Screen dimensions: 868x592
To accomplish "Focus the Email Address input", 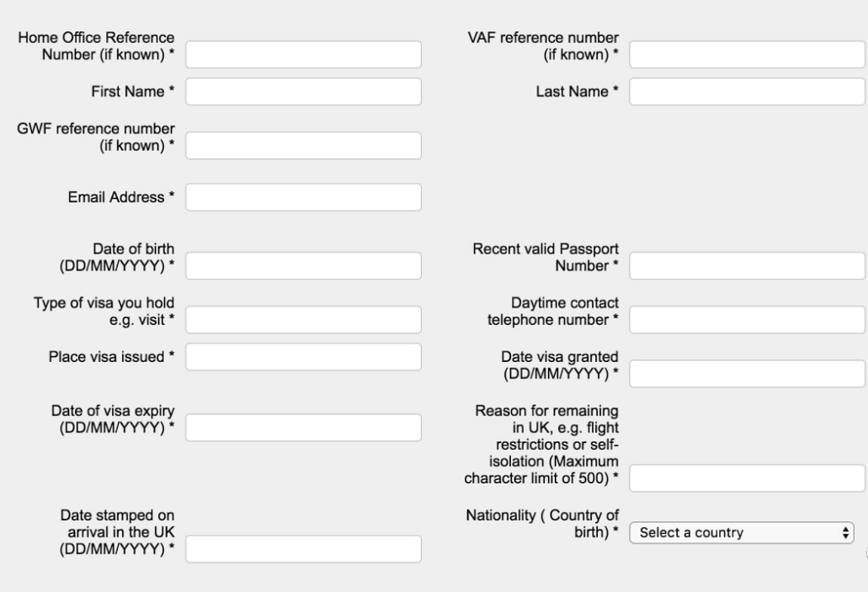I will pyautogui.click(x=303, y=197).
